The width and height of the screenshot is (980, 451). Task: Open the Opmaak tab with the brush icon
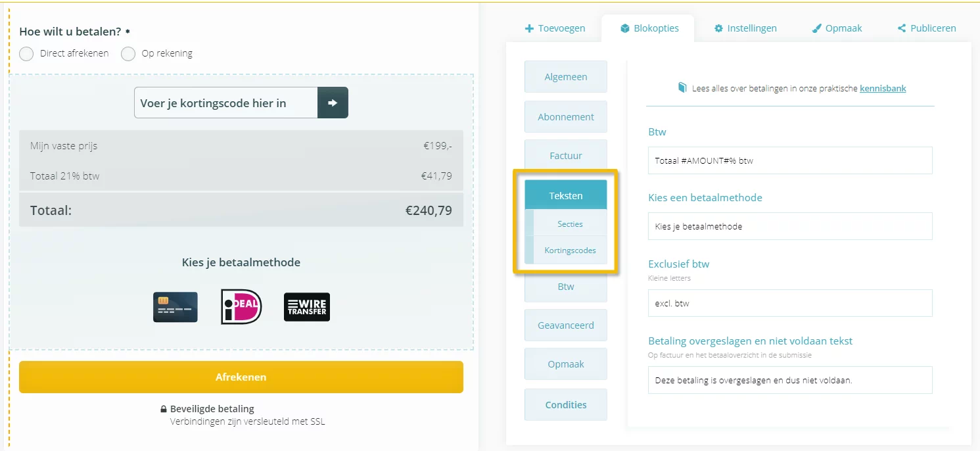click(837, 28)
